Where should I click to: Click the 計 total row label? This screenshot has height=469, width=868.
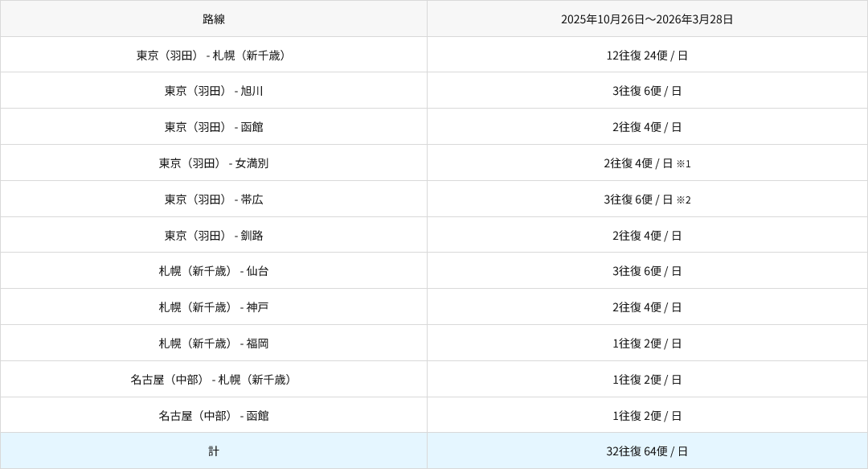(x=214, y=451)
